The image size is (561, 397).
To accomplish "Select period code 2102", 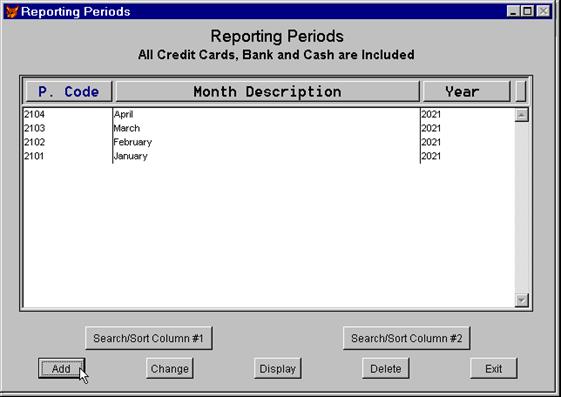I will click(34, 142).
